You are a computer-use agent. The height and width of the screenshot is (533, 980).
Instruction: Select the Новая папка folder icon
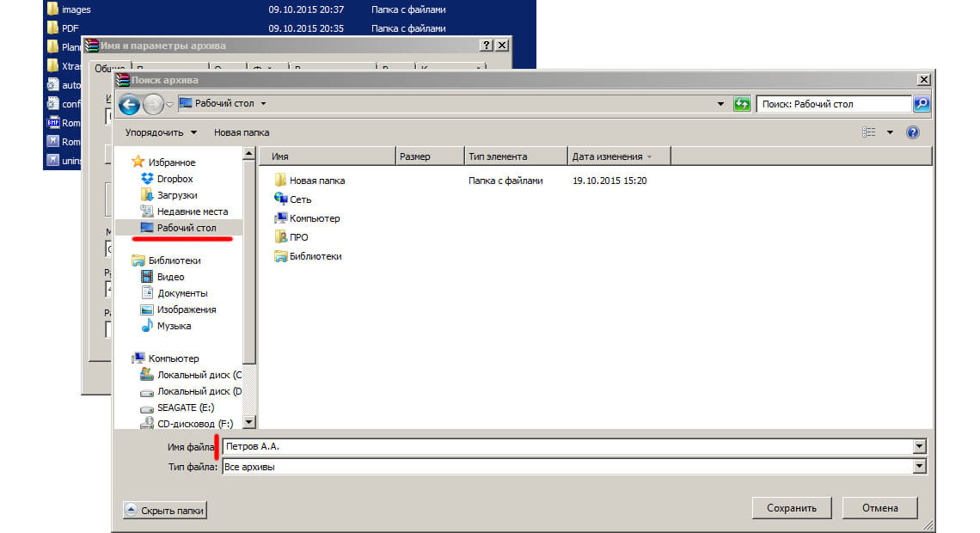click(280, 181)
